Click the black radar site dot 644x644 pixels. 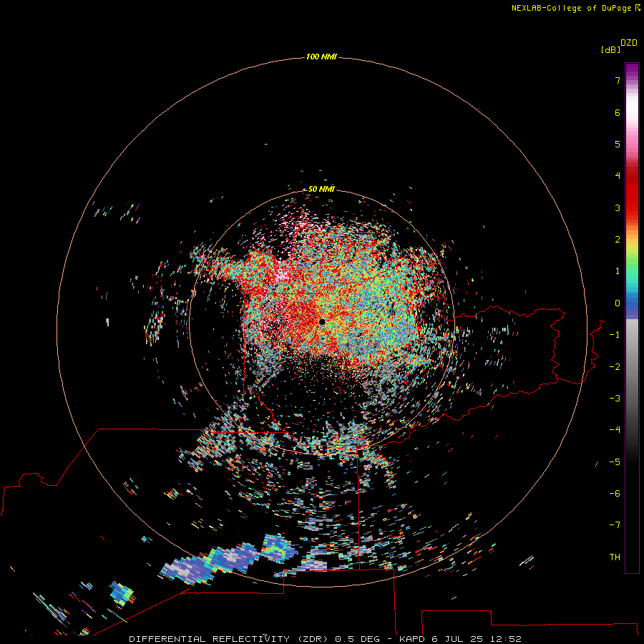tap(322, 322)
